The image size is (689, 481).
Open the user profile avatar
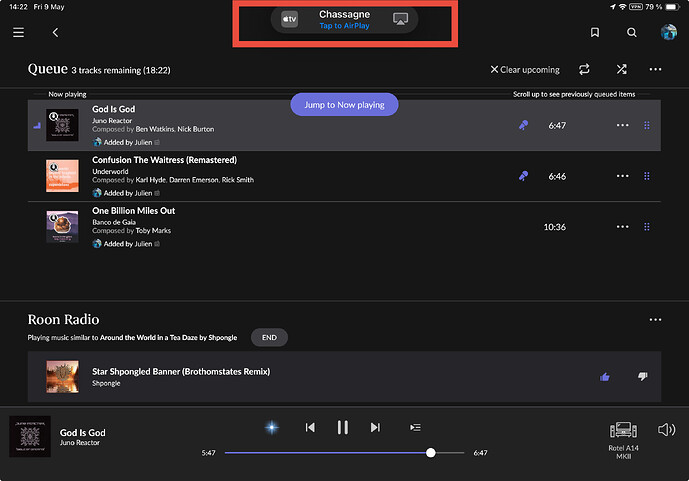click(x=668, y=33)
